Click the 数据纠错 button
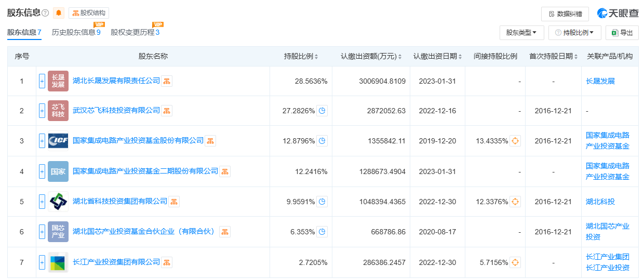This screenshot has width=644, height=279. point(565,14)
